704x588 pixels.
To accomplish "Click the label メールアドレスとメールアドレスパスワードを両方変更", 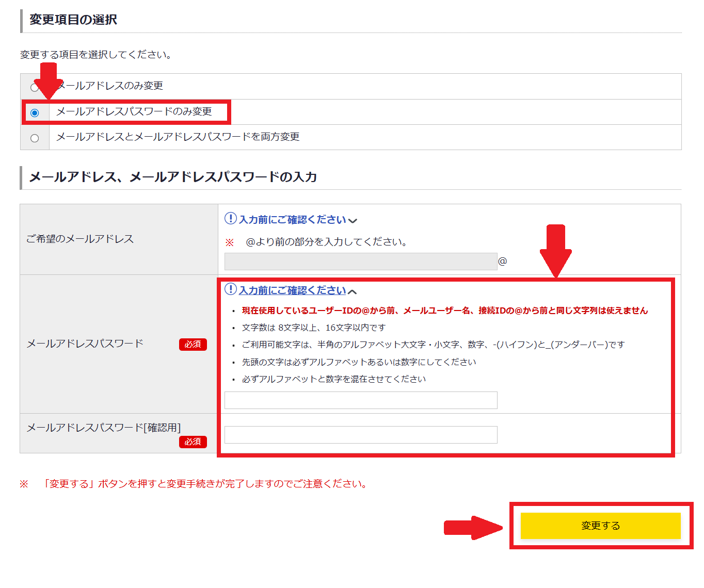I will point(178,137).
